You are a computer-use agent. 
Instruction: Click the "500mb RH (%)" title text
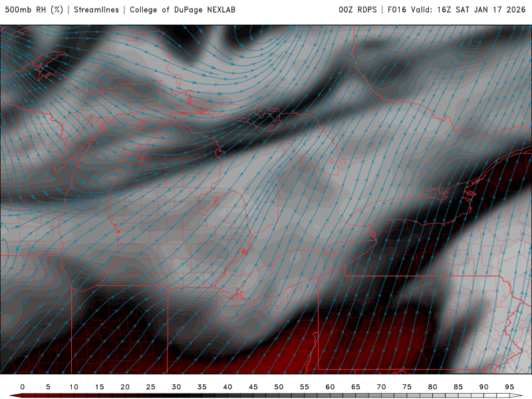pos(34,9)
